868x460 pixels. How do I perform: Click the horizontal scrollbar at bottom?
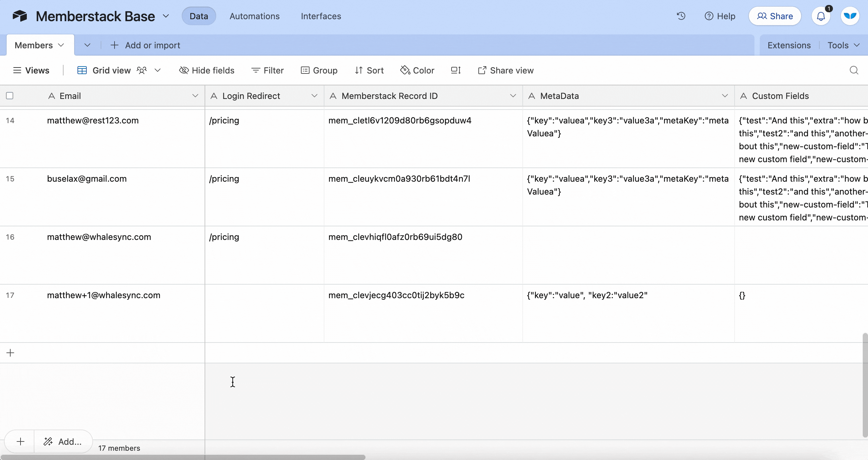click(x=183, y=457)
